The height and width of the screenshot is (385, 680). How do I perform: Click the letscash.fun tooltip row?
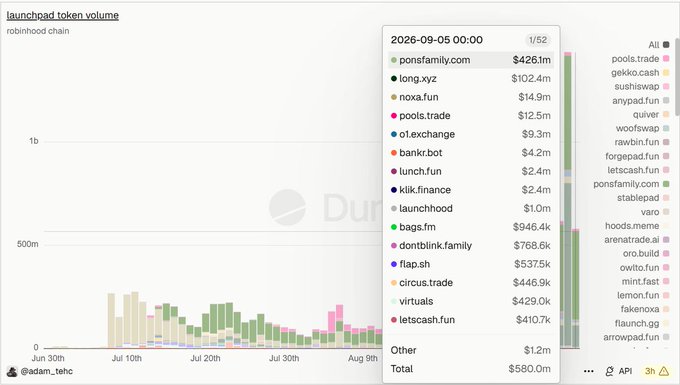click(471, 320)
